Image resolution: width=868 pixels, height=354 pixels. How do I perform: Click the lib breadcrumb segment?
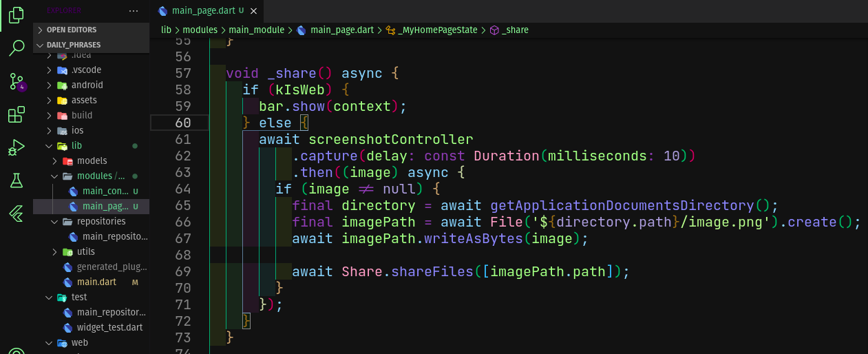166,30
